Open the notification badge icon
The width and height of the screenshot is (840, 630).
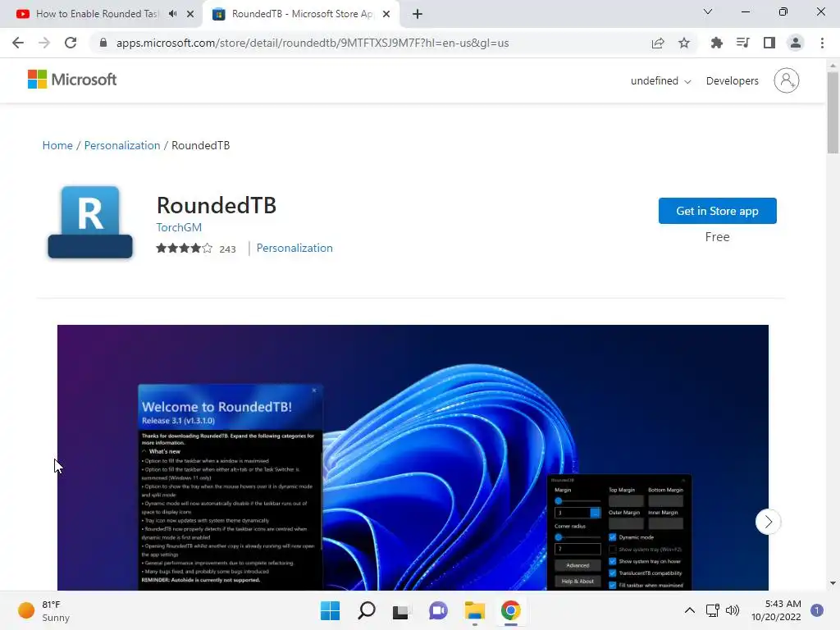click(x=817, y=610)
